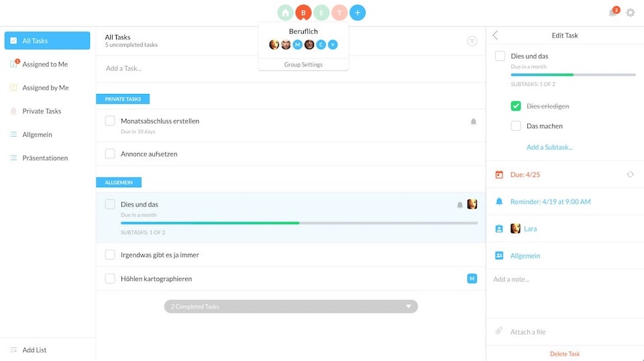Image resolution: width=644 pixels, height=361 pixels.
Task: Open Assigned by Me list
Action: [x=47, y=87]
